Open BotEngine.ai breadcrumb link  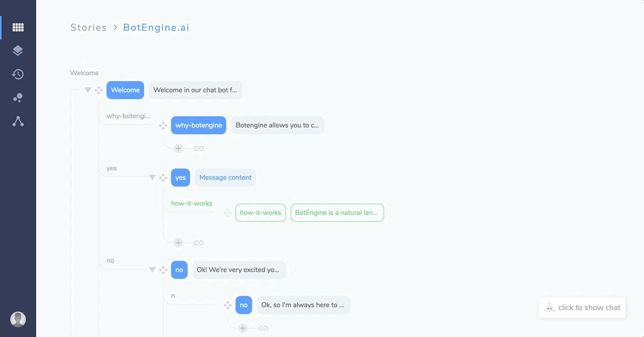click(x=156, y=27)
